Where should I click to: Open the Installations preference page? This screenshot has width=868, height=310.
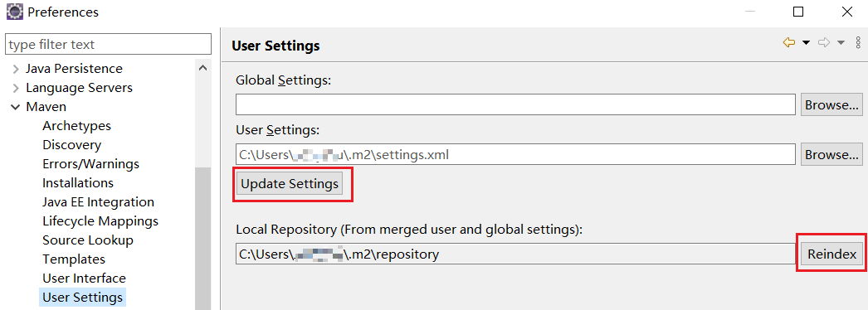78,183
